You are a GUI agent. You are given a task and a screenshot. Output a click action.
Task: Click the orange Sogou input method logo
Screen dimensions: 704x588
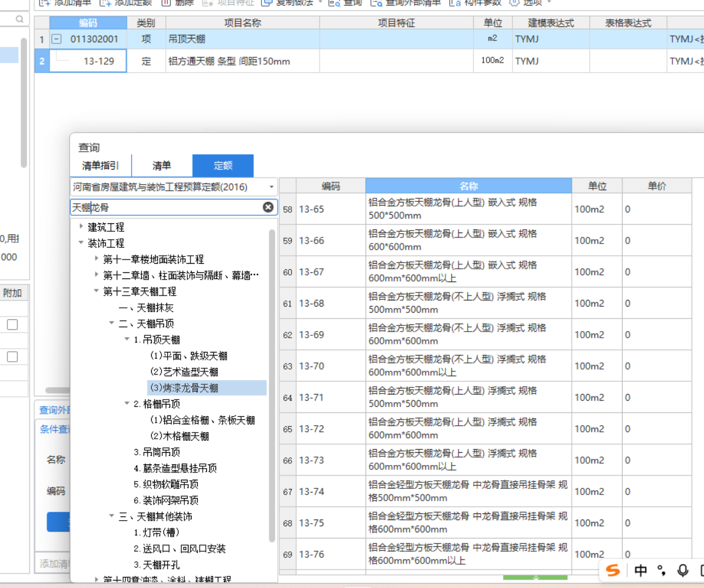(x=613, y=570)
